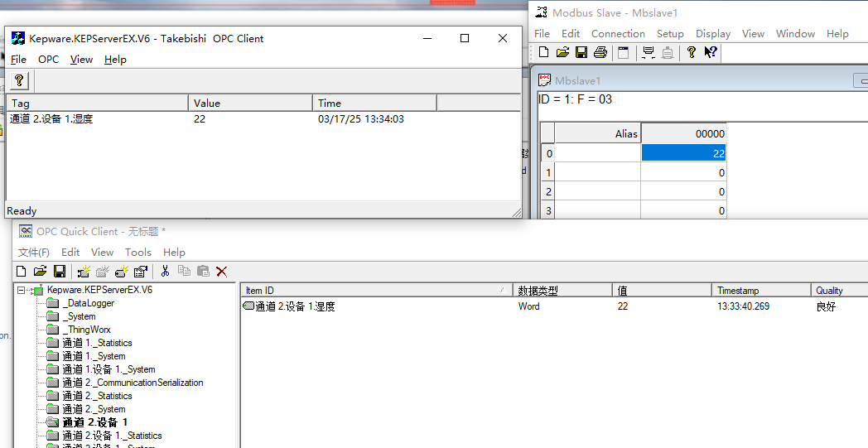Open Help menu in Takebishi OPC Client
The width and height of the screenshot is (868, 448).
click(115, 60)
